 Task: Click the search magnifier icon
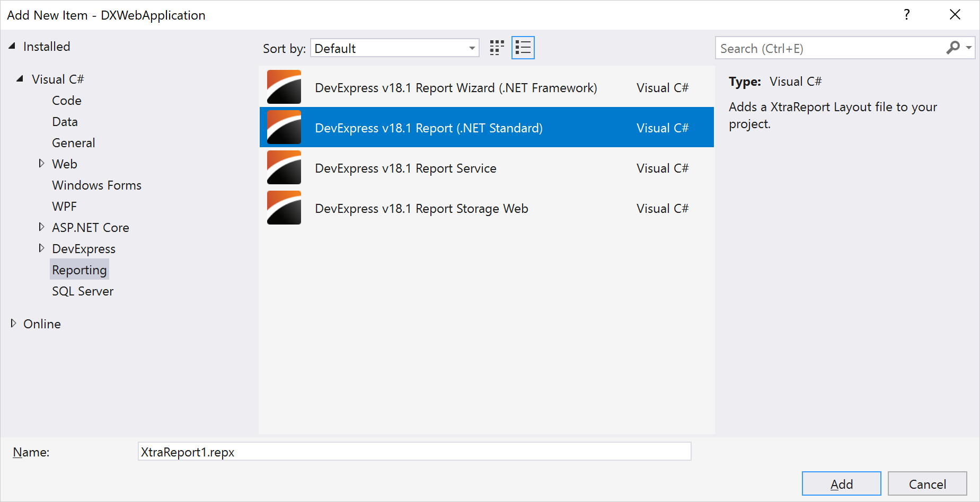point(953,48)
